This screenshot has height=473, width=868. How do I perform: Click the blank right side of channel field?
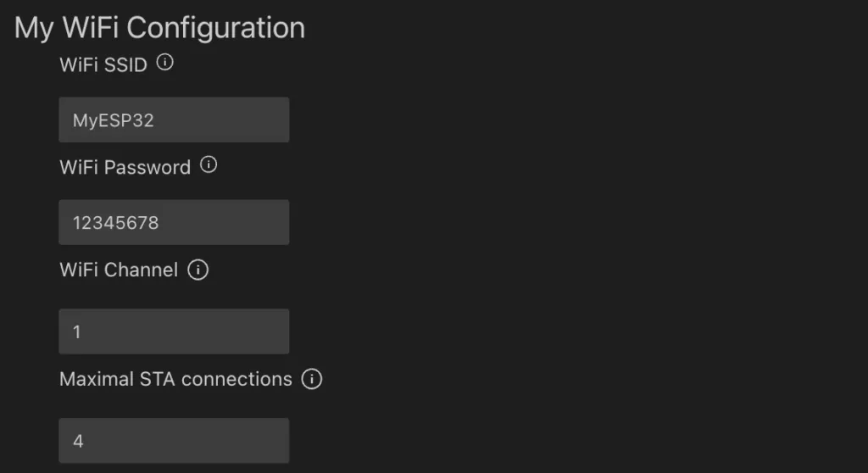[220, 331]
